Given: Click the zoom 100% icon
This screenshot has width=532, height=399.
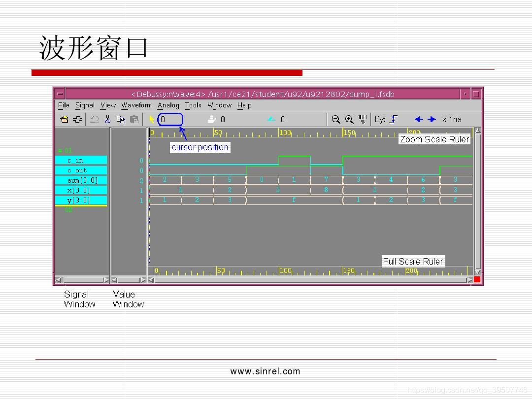Looking at the screenshot, I should click(363, 119).
